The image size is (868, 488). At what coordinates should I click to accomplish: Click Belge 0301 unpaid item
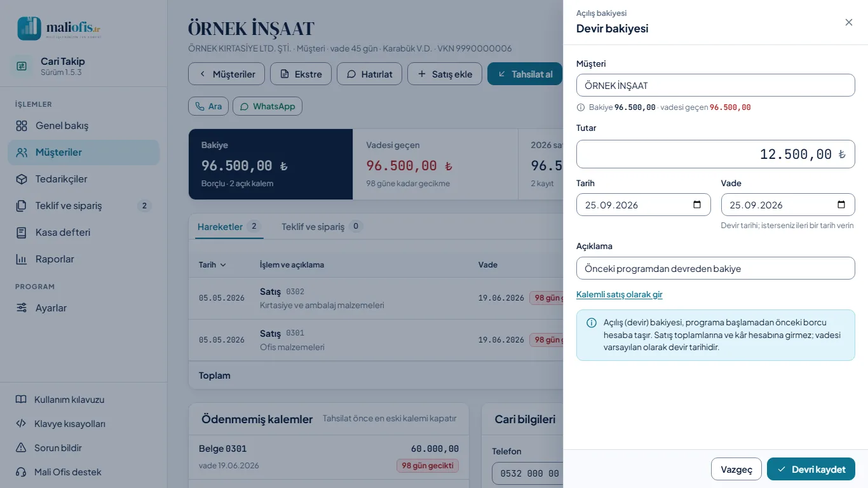(329, 457)
